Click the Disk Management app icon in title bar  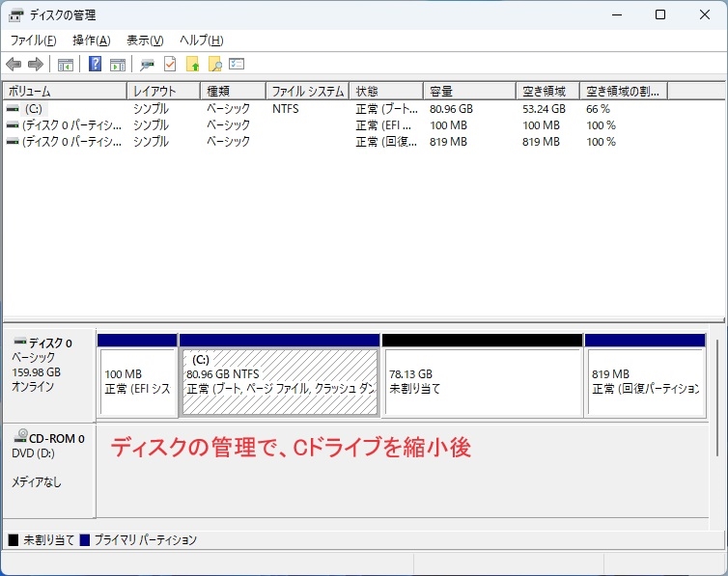(15, 15)
